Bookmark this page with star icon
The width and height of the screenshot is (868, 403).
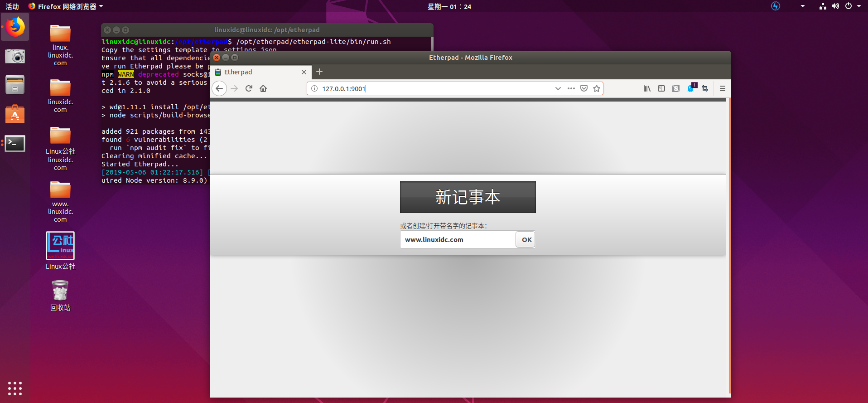point(597,88)
